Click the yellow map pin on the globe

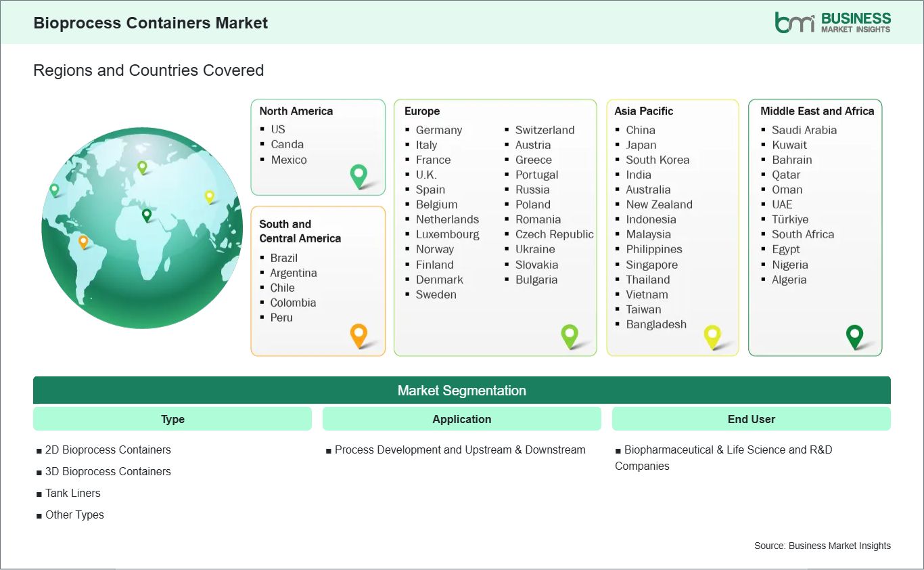click(x=209, y=196)
